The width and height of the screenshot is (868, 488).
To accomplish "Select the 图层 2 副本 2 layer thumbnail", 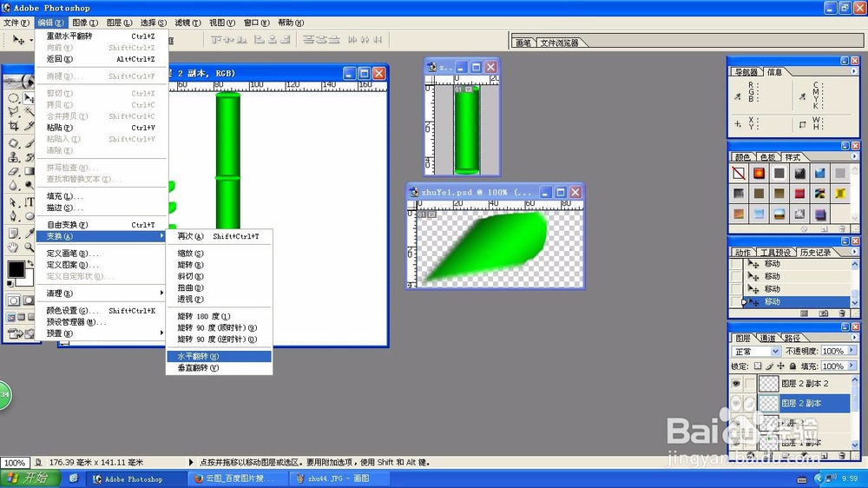I will 768,383.
